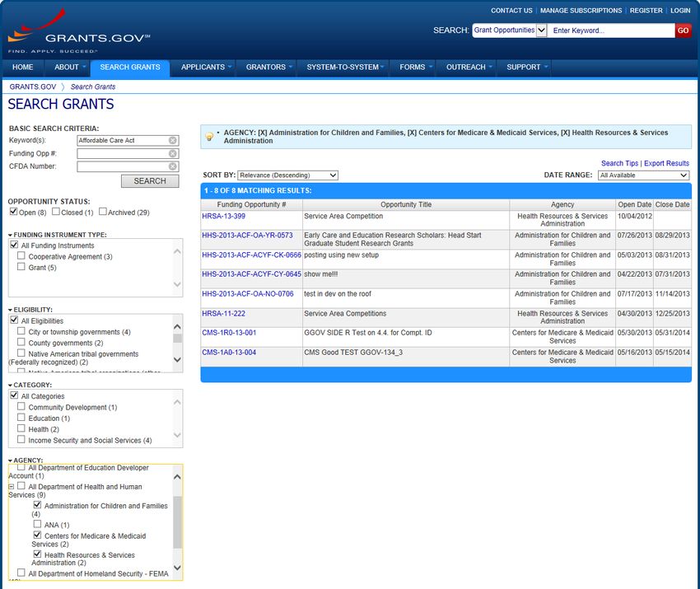The height and width of the screenshot is (589, 700).
Task: Go to the Home tab
Action: pos(23,68)
